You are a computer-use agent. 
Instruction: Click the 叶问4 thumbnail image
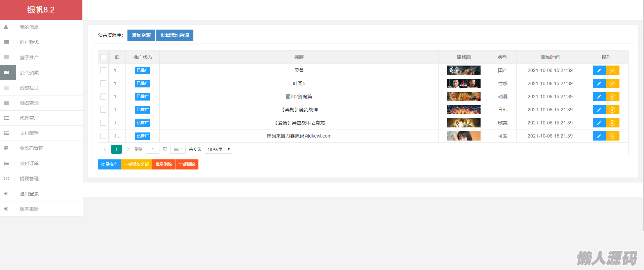pos(464,83)
